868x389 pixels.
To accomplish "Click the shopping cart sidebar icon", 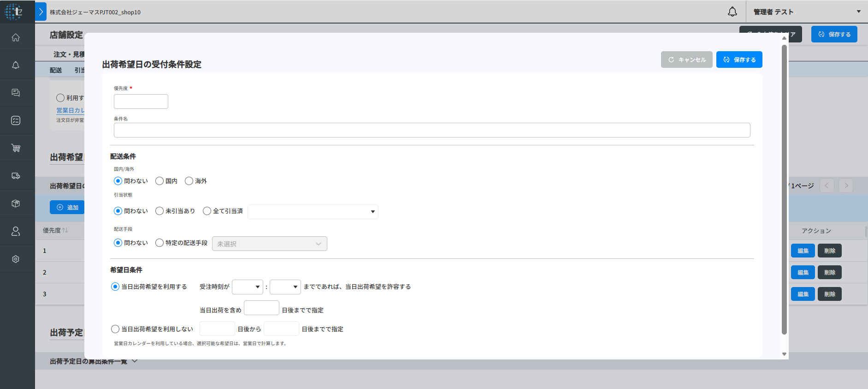I will pyautogui.click(x=16, y=148).
